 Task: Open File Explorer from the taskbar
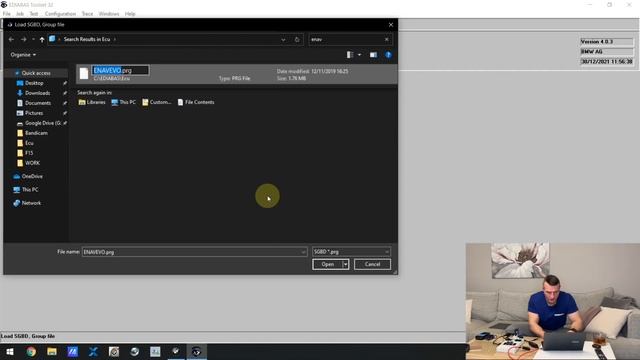tap(52, 351)
